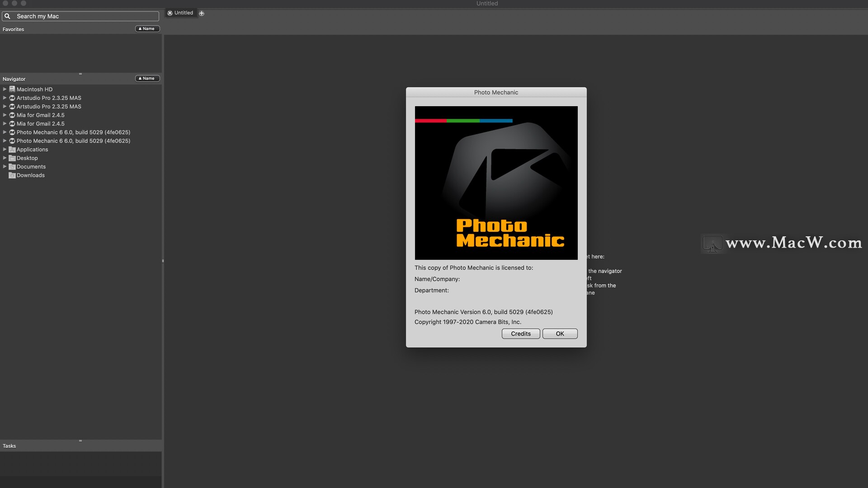Expand the Desktop folder node
The height and width of the screenshot is (488, 868).
[5, 158]
